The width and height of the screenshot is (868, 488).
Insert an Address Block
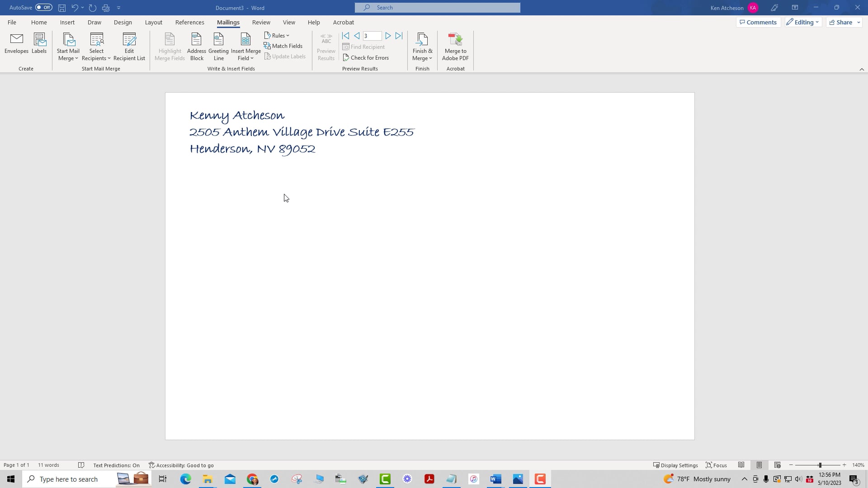196,47
